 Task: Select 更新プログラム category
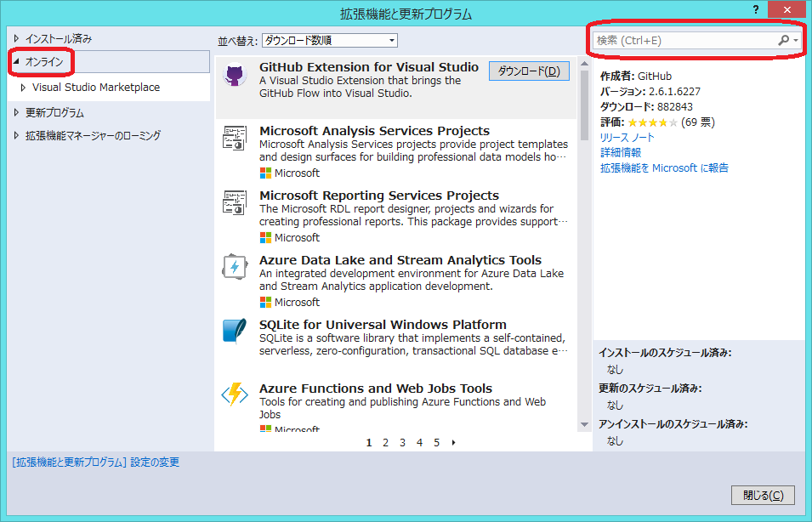(54, 112)
